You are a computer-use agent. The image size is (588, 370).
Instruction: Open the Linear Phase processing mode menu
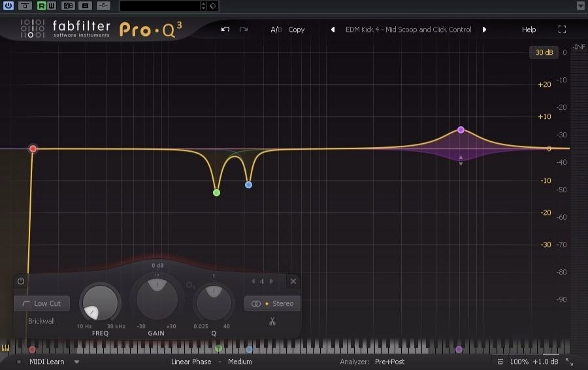click(x=191, y=362)
